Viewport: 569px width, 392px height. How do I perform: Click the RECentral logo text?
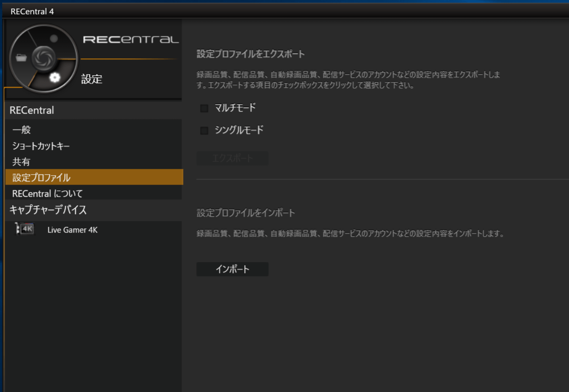click(131, 40)
